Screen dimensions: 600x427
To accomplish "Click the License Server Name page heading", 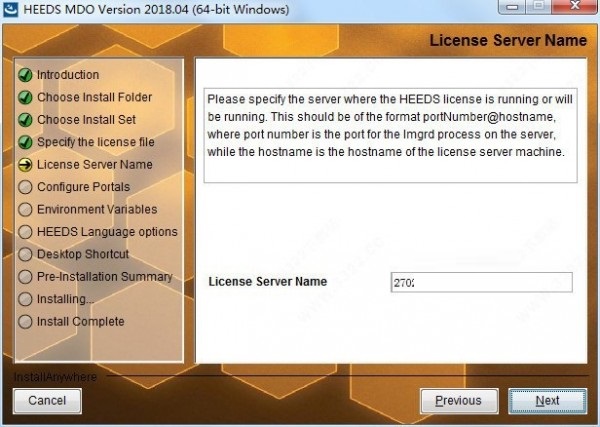I will pos(508,41).
